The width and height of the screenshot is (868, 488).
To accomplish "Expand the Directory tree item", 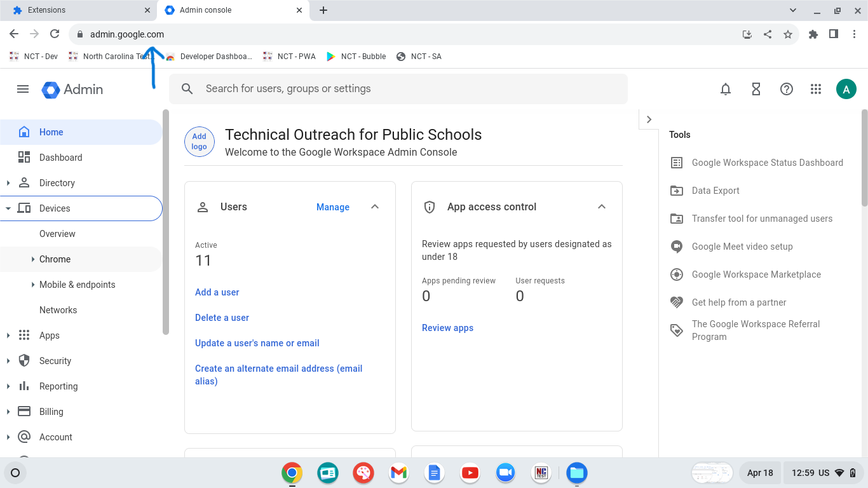I will click(8, 183).
